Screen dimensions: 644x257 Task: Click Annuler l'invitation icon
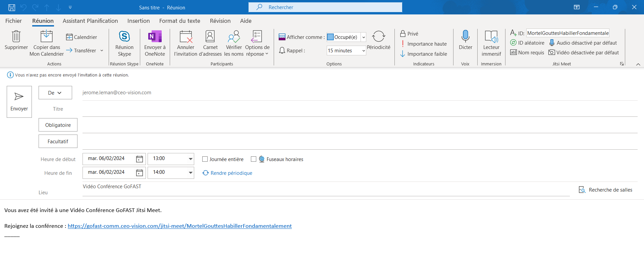point(186,36)
